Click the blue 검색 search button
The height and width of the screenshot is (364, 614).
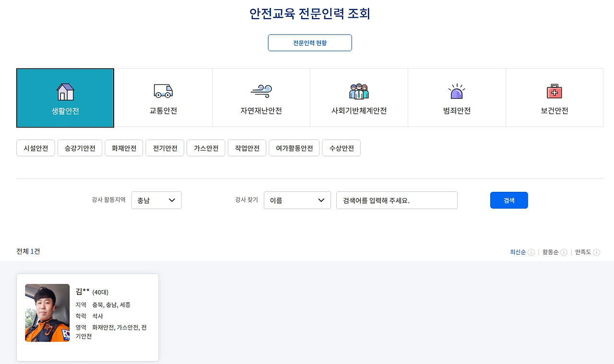coord(509,200)
